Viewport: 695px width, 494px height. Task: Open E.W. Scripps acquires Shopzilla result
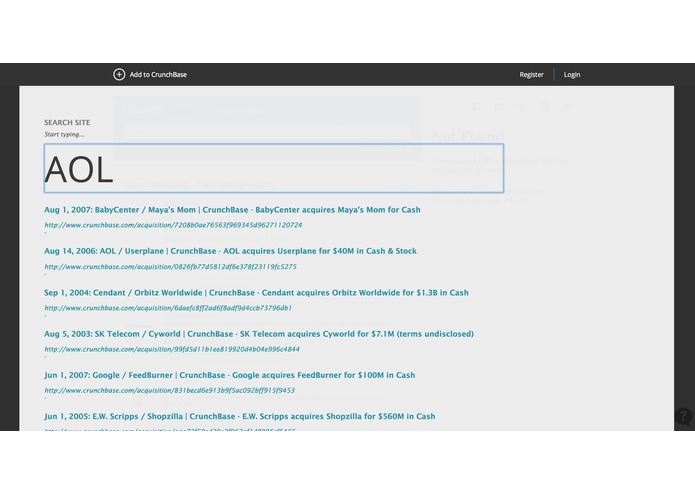click(x=240, y=416)
